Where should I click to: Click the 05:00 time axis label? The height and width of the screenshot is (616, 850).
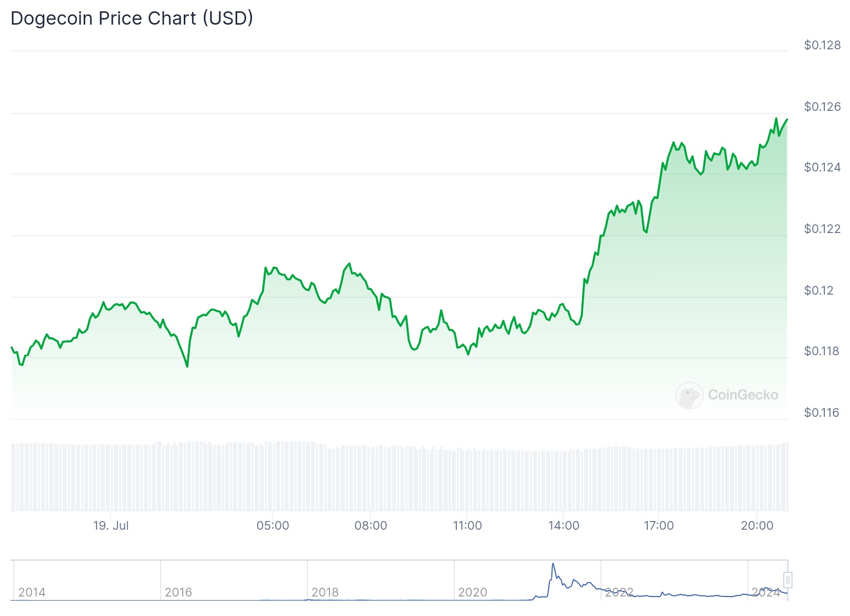(x=273, y=526)
